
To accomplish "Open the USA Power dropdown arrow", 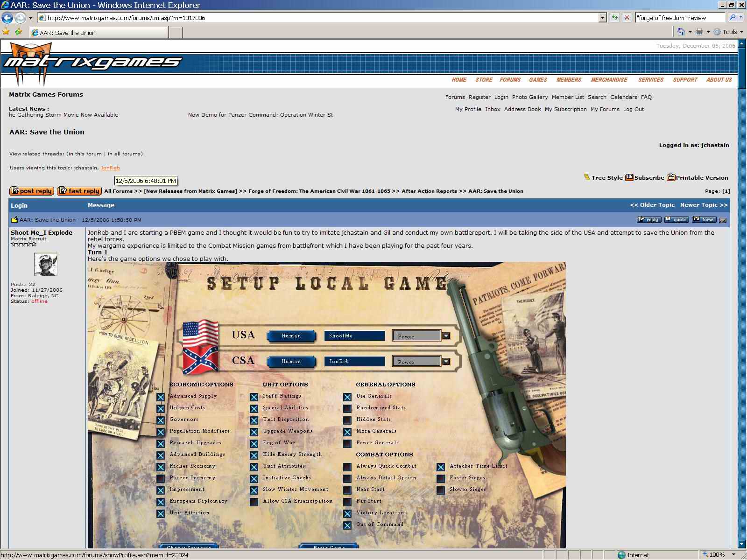I will [x=446, y=336].
